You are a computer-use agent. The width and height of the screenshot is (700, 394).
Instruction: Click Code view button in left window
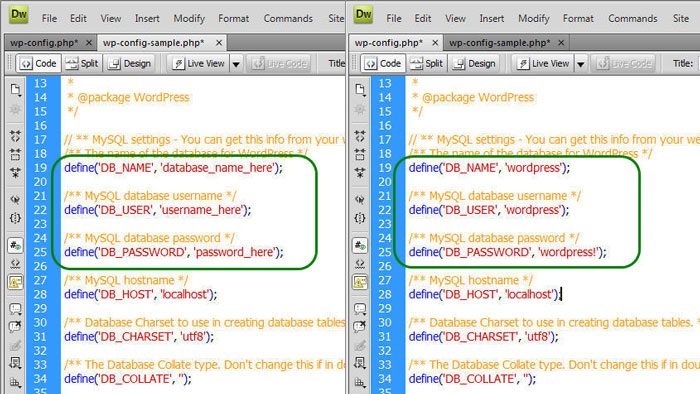point(39,64)
